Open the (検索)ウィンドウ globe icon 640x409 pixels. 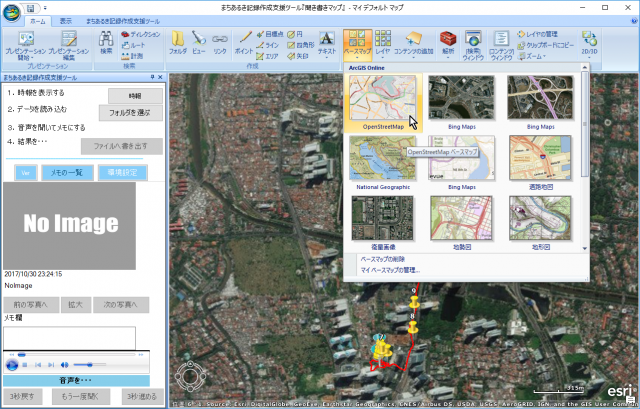point(473,45)
